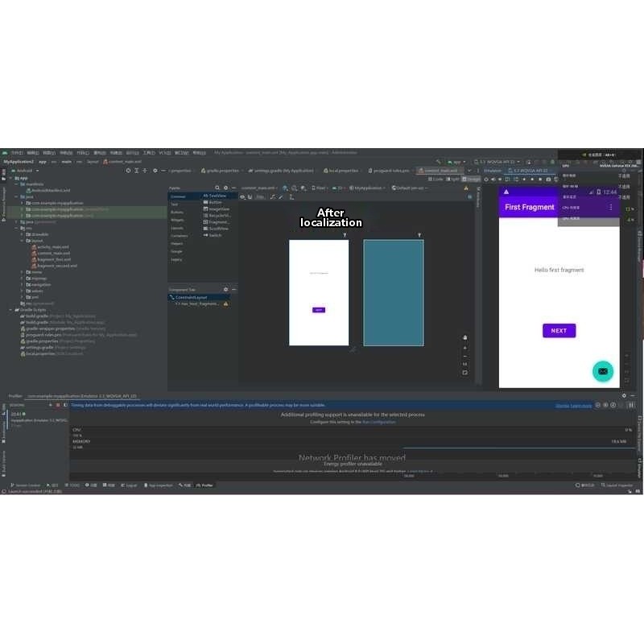644x644 pixels.
Task: Open fragment_first.xml in the project tree
Action: tap(54, 259)
